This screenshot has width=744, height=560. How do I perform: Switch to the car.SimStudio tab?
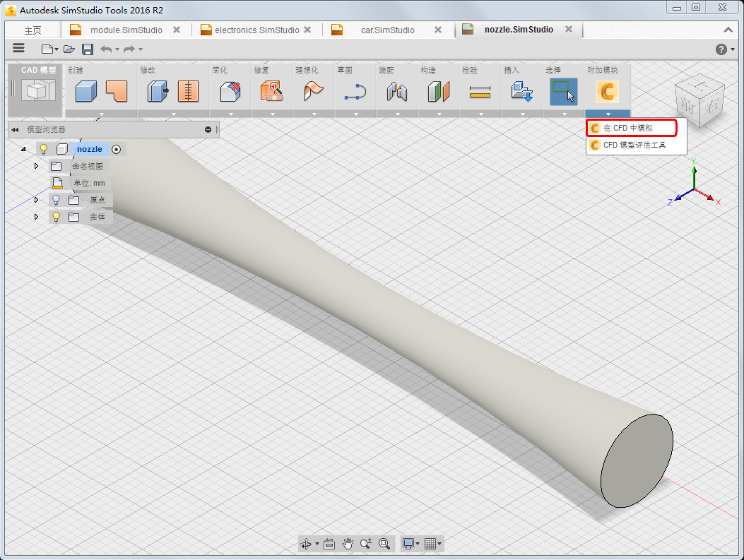pos(386,30)
